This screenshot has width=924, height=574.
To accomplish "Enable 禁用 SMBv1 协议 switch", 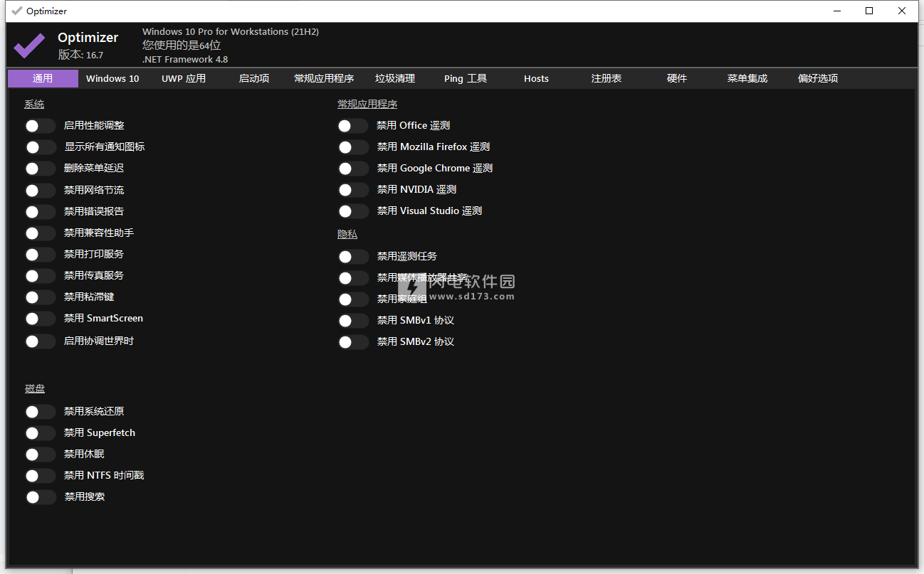I will point(353,321).
